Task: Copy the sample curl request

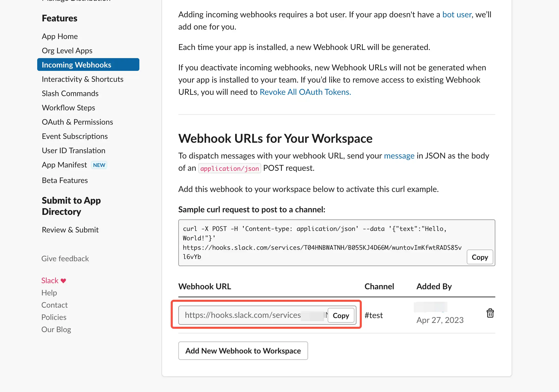Action: click(480, 257)
